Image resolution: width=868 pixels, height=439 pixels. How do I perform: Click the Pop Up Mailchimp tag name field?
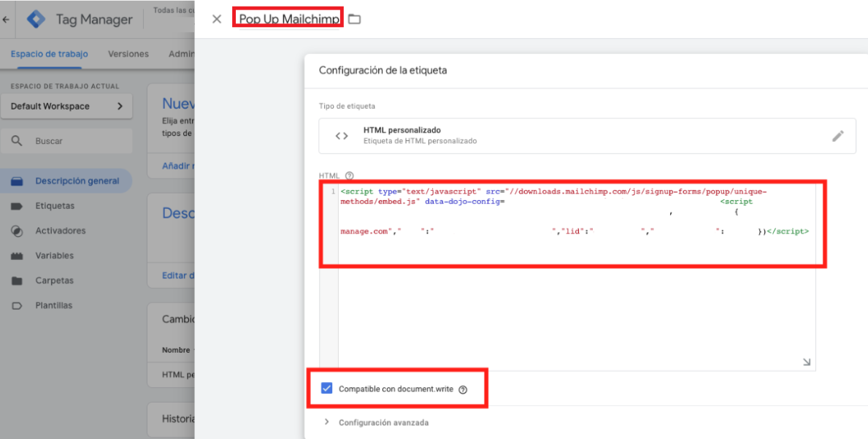click(x=288, y=19)
